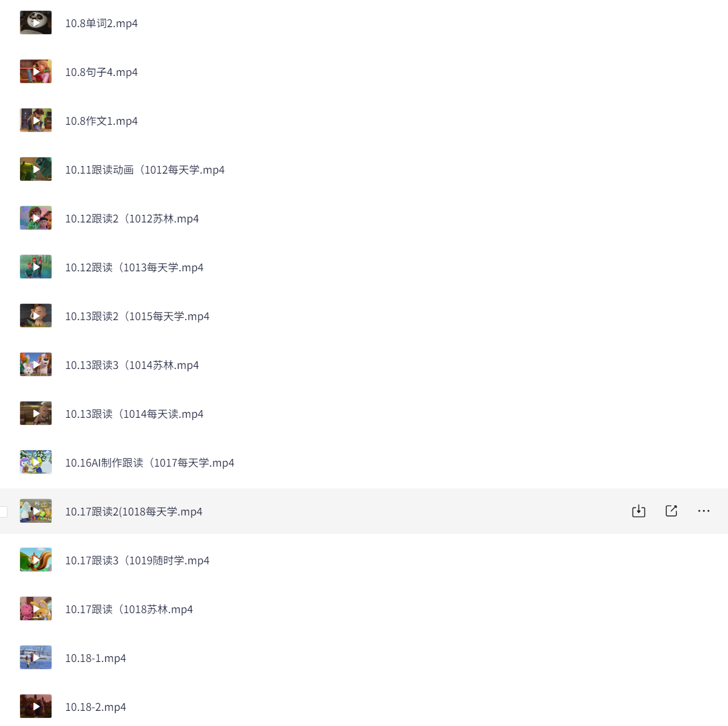The width and height of the screenshot is (728, 726).
Task: Tick the checkbox beside 10.17跟读2(1018每天学.mp4
Action: [3, 512]
